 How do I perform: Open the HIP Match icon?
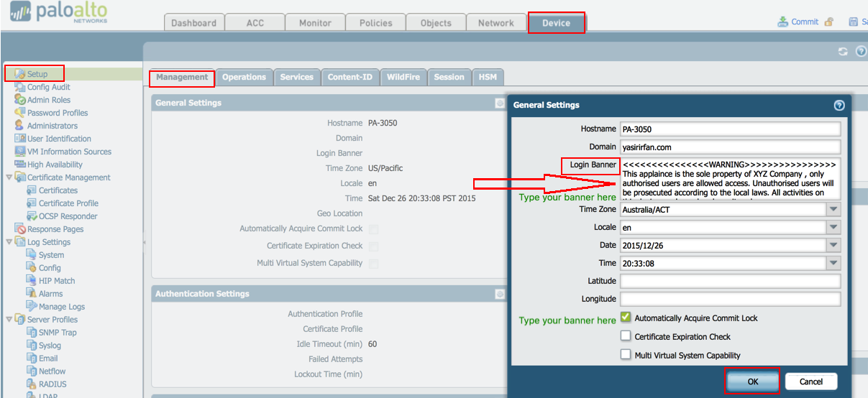tap(32, 281)
